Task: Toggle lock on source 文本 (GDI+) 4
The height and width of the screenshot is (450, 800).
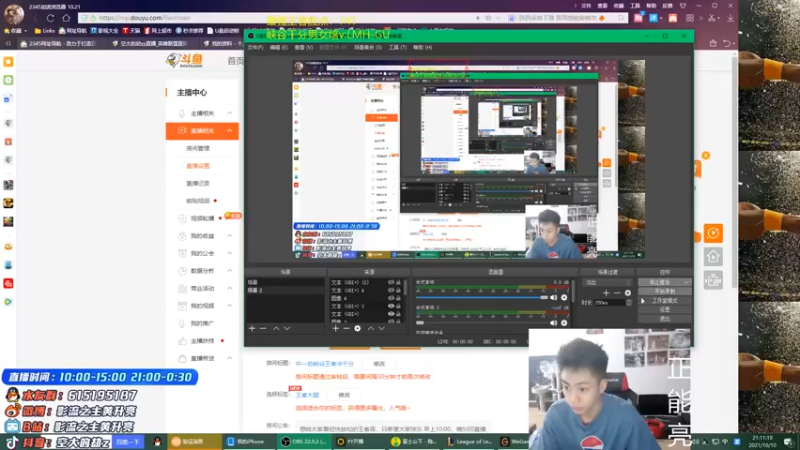Action: [x=398, y=290]
